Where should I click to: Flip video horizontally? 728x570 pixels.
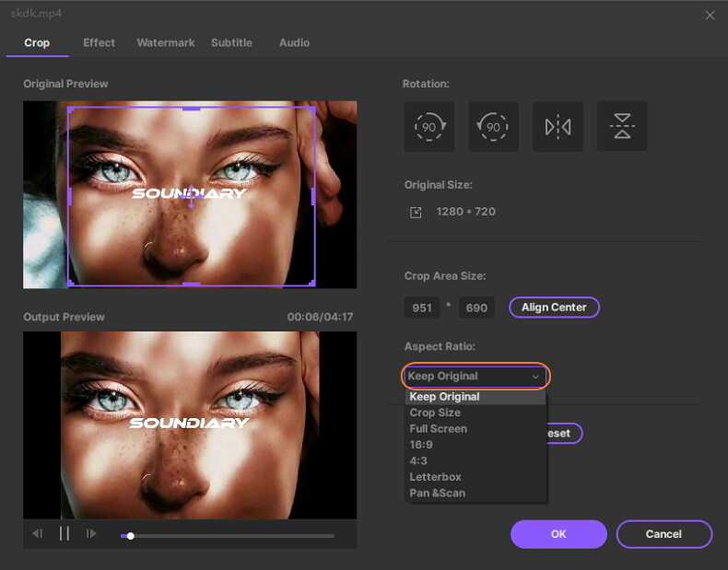(x=558, y=126)
